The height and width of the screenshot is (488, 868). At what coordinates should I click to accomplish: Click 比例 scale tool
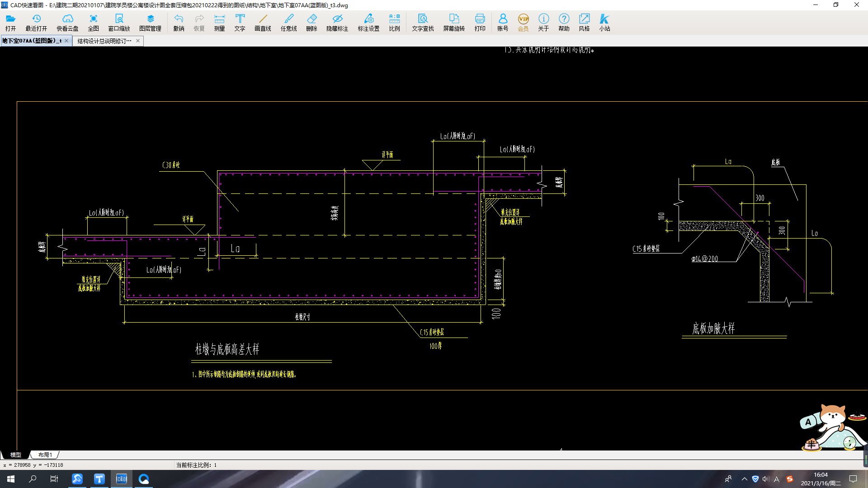(x=394, y=23)
